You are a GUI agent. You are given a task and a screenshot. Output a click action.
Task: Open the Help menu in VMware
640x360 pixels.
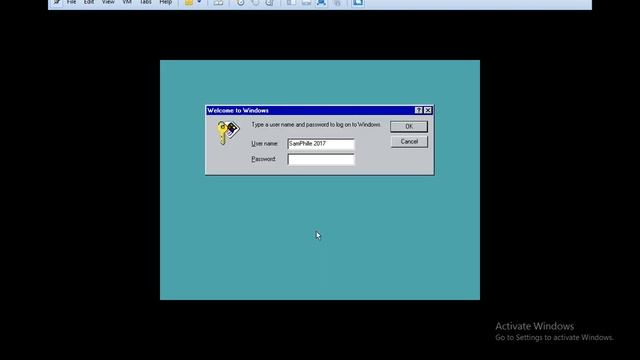tap(166, 2)
